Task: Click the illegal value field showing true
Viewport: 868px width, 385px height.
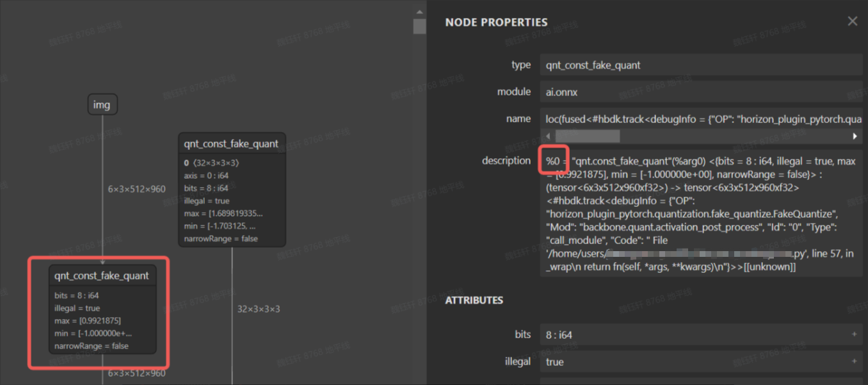Action: [x=695, y=362]
